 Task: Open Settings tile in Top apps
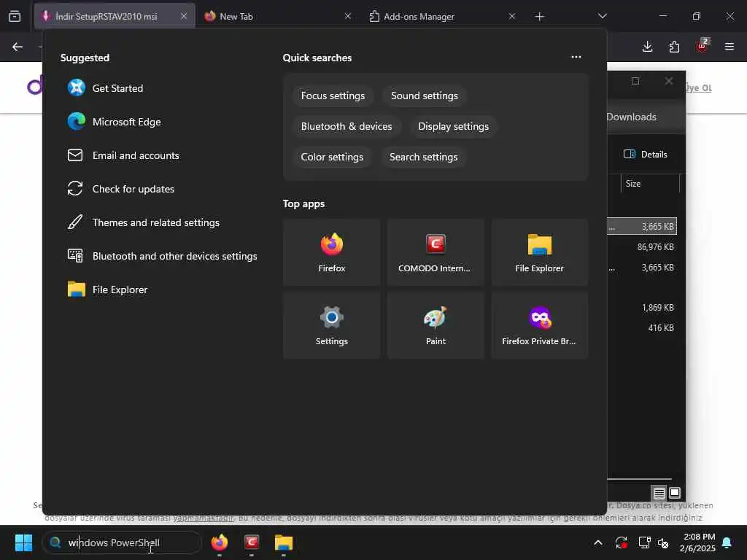(x=332, y=325)
